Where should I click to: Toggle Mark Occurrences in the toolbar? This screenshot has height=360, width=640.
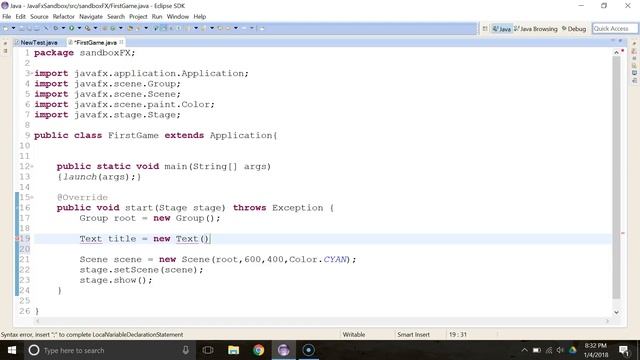pos(164,28)
